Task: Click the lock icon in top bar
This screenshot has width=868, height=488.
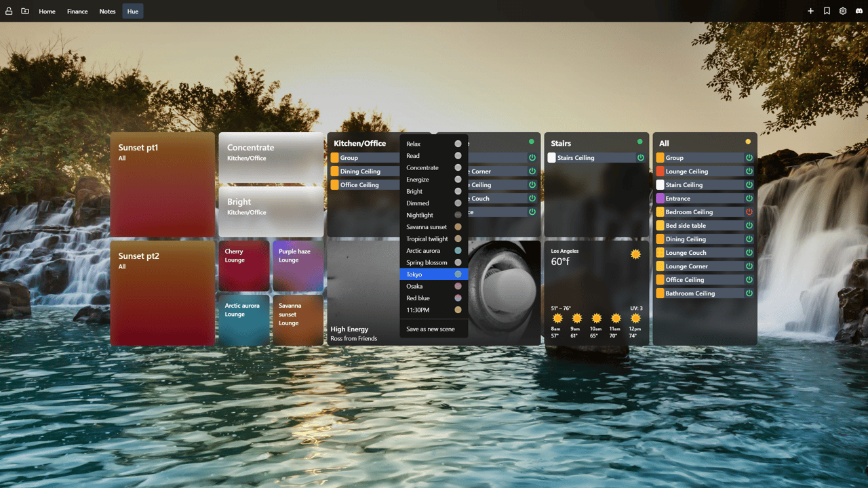Action: pyautogui.click(x=9, y=12)
